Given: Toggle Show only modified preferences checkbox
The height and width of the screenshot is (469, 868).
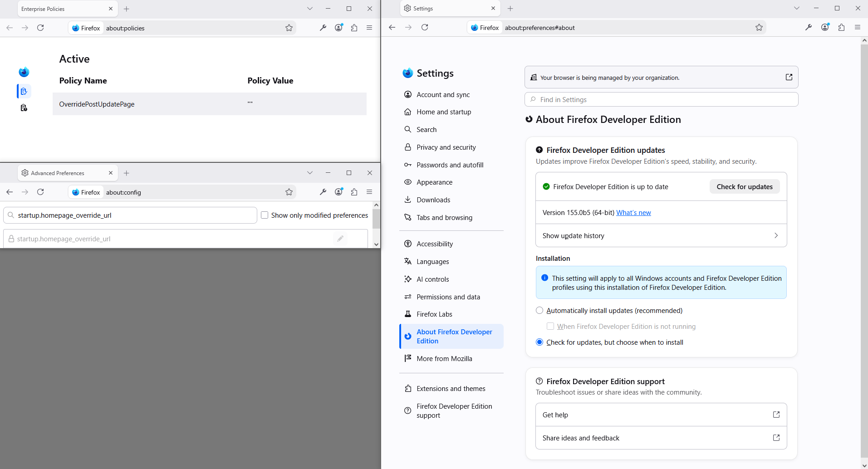Looking at the screenshot, I should tap(265, 215).
